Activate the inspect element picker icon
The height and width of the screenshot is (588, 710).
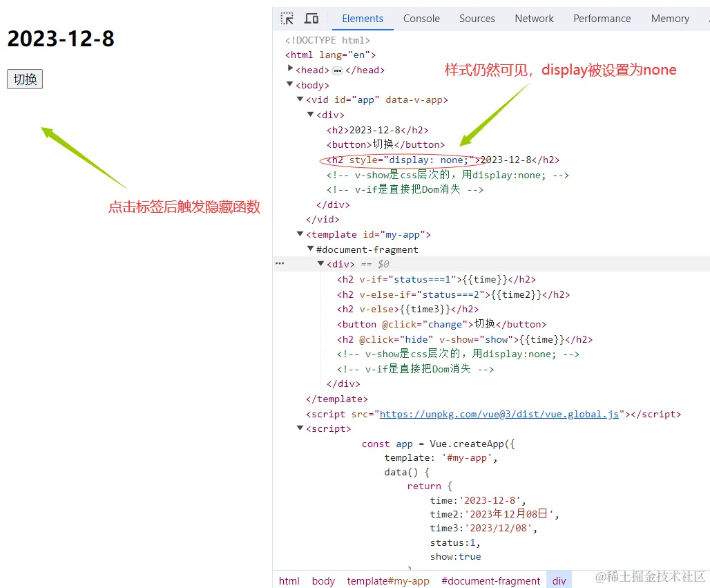tap(287, 19)
